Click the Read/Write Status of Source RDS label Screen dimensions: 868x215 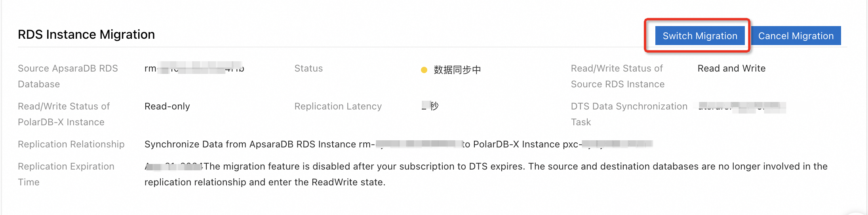pyautogui.click(x=617, y=76)
